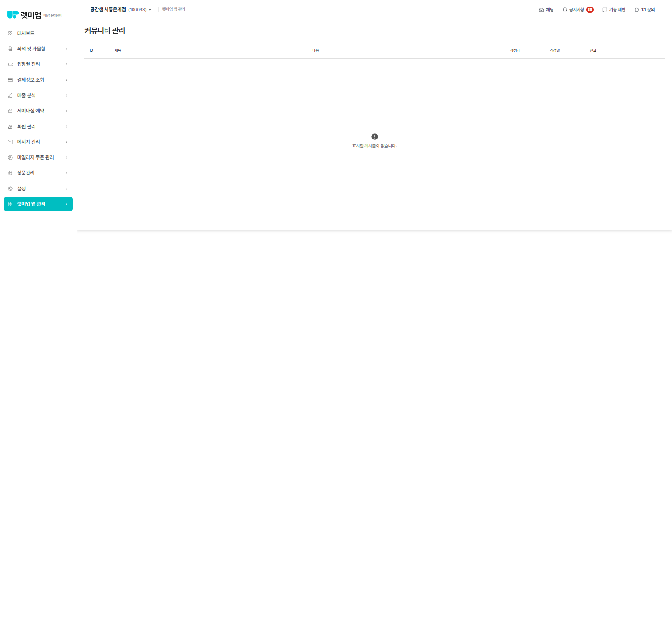Image resolution: width=672 pixels, height=641 pixels.
Task: Click the 렛미업 앱 관리 breadcrumb
Action: tap(174, 9)
